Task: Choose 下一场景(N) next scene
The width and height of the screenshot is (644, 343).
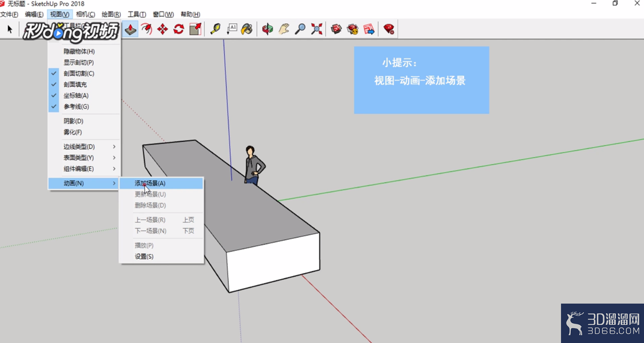Action: (x=161, y=231)
